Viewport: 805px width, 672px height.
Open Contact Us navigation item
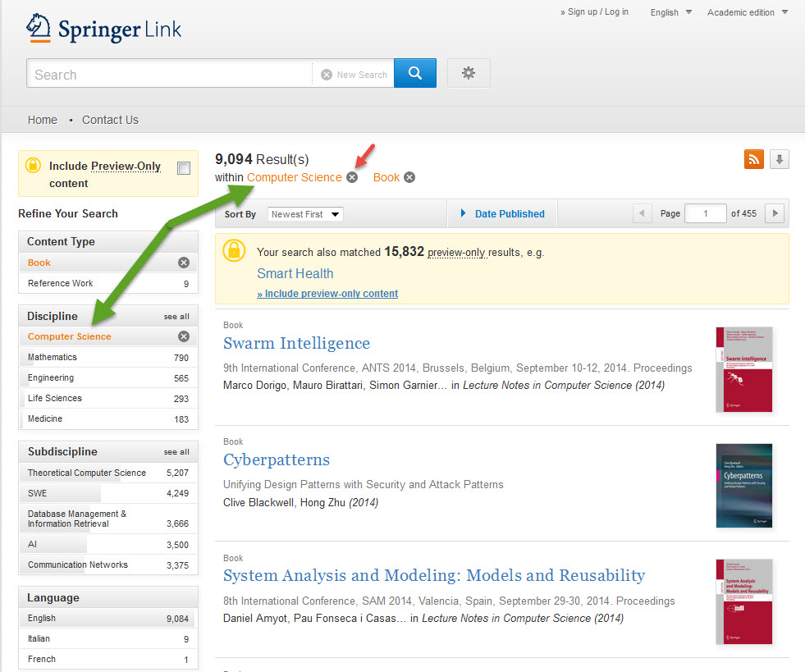pyautogui.click(x=111, y=120)
